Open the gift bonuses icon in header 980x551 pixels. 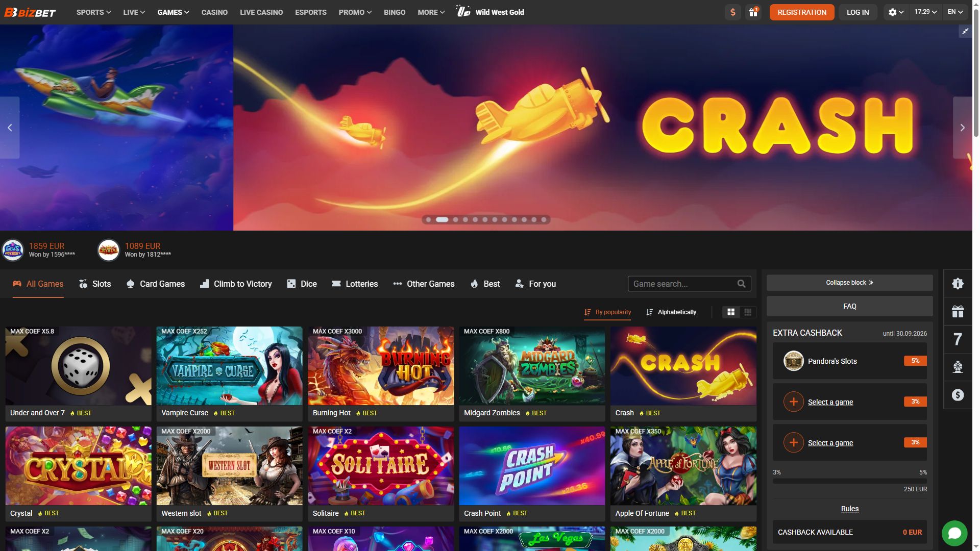coord(753,12)
